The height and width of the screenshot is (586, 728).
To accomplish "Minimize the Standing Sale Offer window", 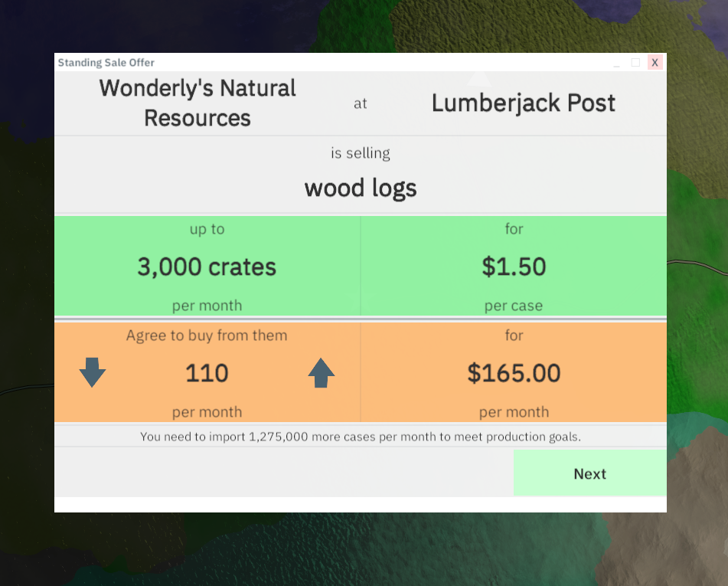I will click(x=616, y=63).
